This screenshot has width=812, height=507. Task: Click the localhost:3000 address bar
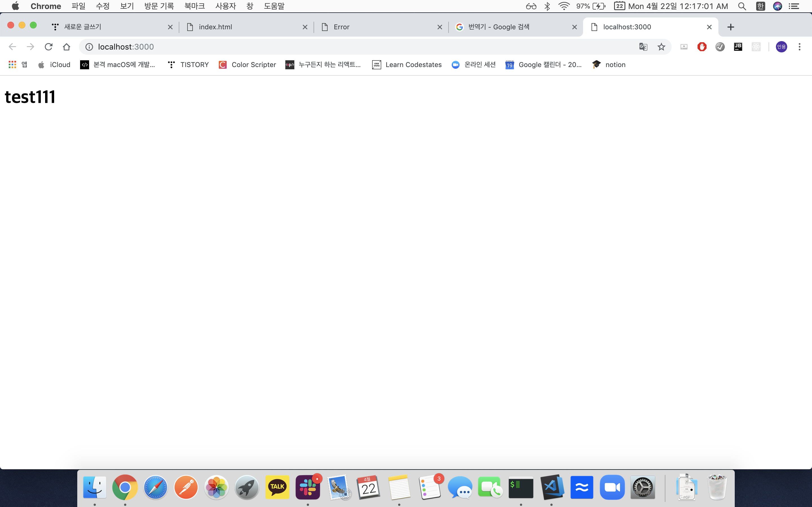336,46
